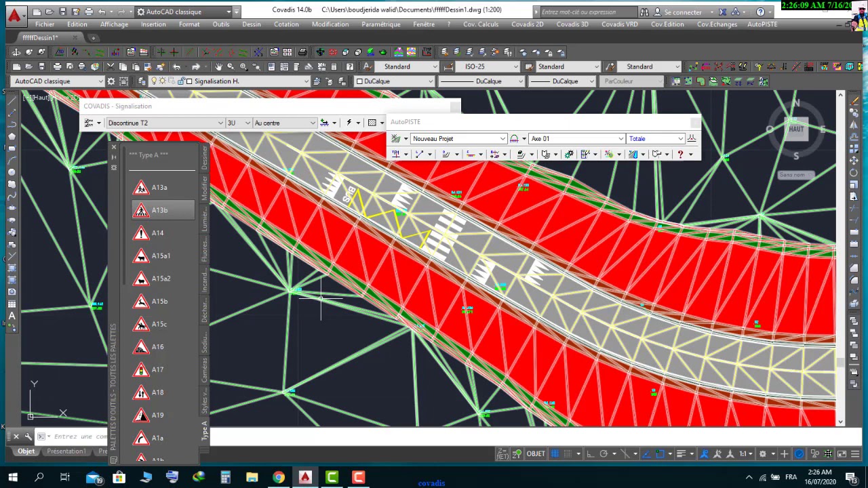Select the A15a2 road sign tool

pos(163,279)
